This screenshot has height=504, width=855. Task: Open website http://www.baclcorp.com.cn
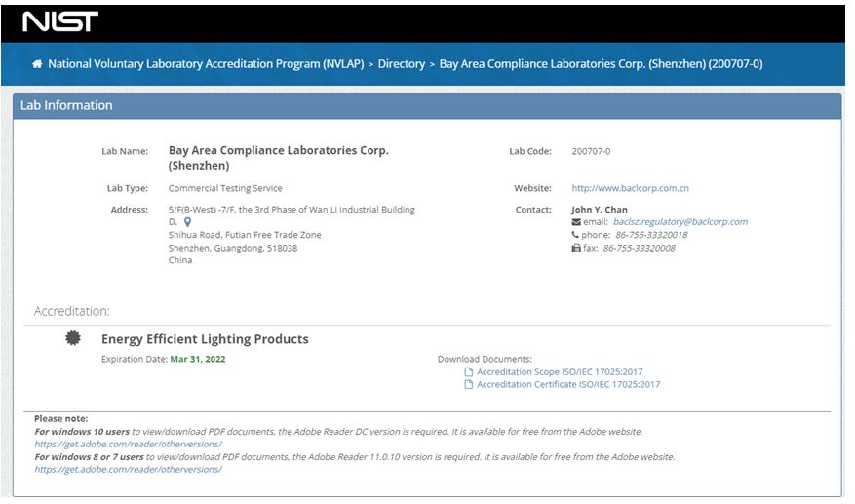pos(630,188)
